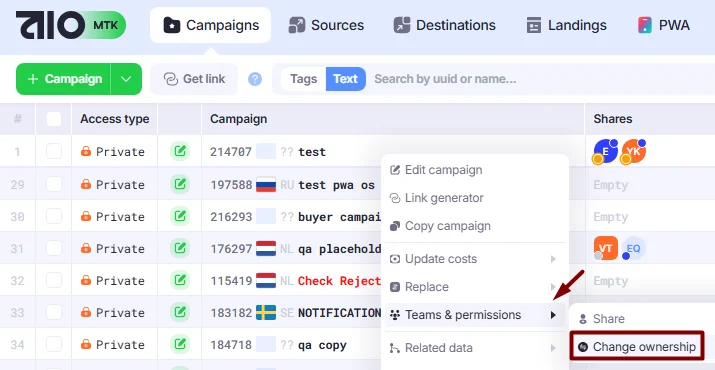715x370 pixels.
Task: Click the Private access label in row 34
Action: pyautogui.click(x=120, y=345)
